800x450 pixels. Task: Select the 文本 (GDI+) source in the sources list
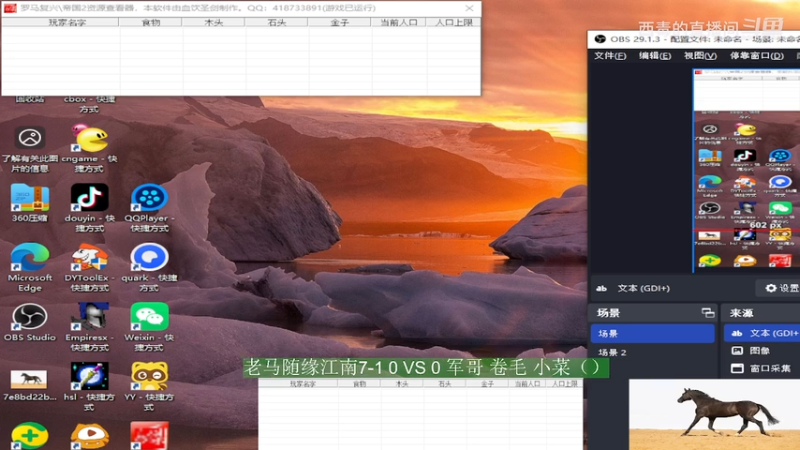[762, 333]
